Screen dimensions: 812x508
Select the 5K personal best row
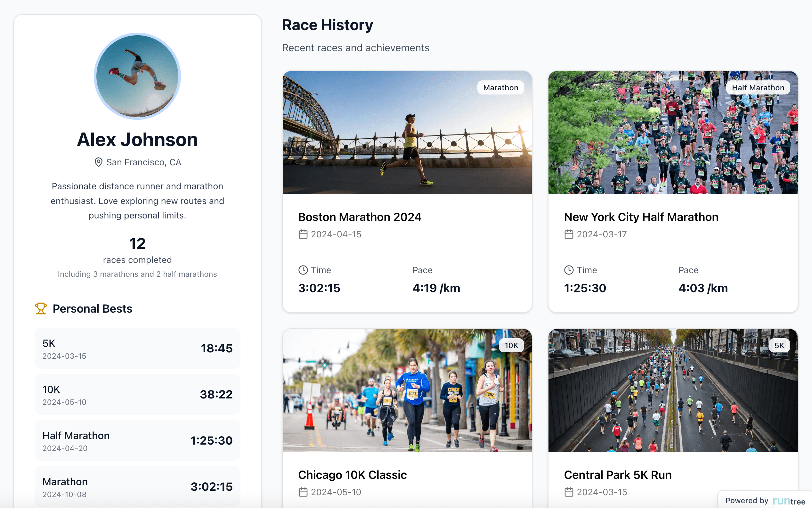pos(137,348)
